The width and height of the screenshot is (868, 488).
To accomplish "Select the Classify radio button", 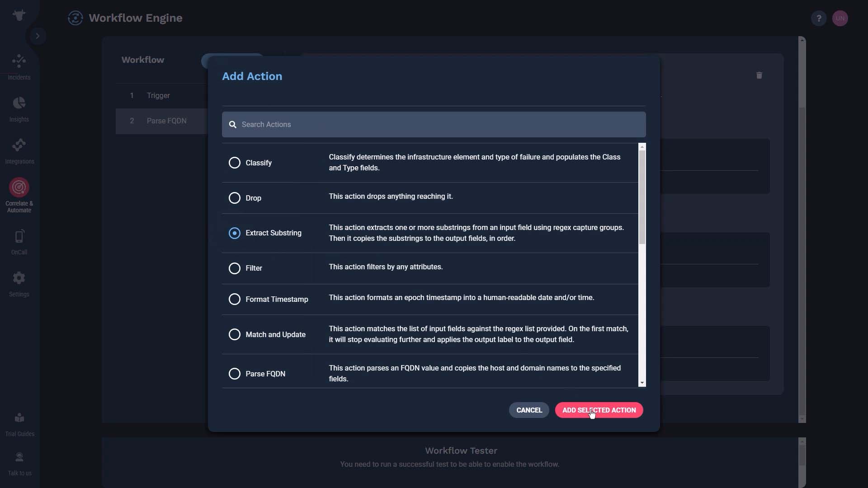I will pyautogui.click(x=234, y=163).
